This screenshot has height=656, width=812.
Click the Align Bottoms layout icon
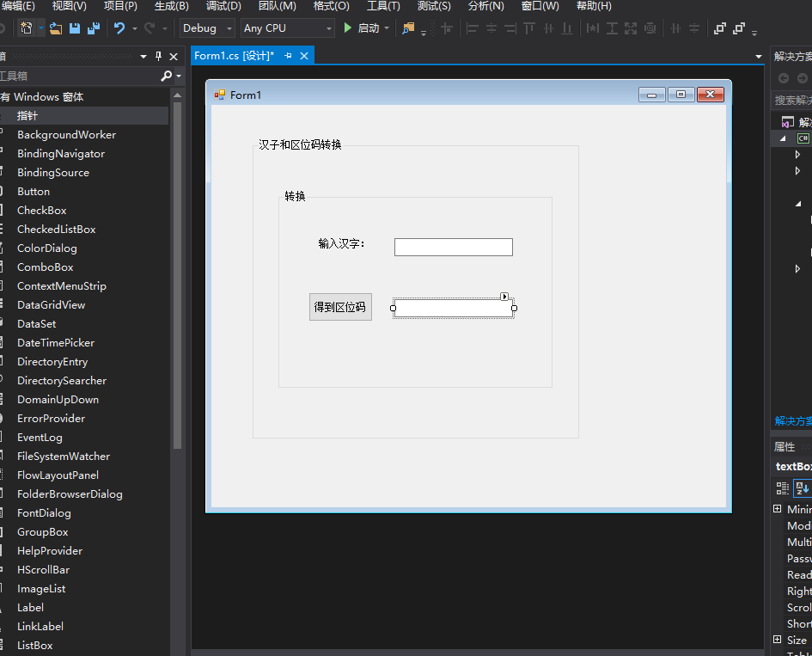tap(568, 28)
